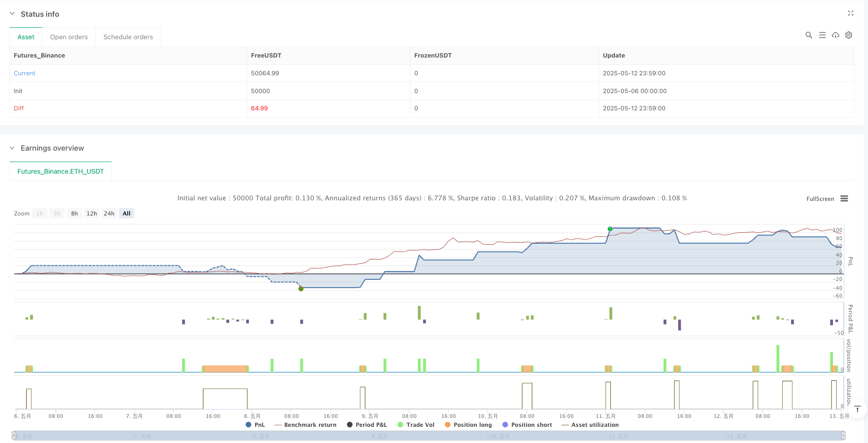The width and height of the screenshot is (868, 443).
Task: Toggle Trade Vol legend item
Action: (x=416, y=425)
